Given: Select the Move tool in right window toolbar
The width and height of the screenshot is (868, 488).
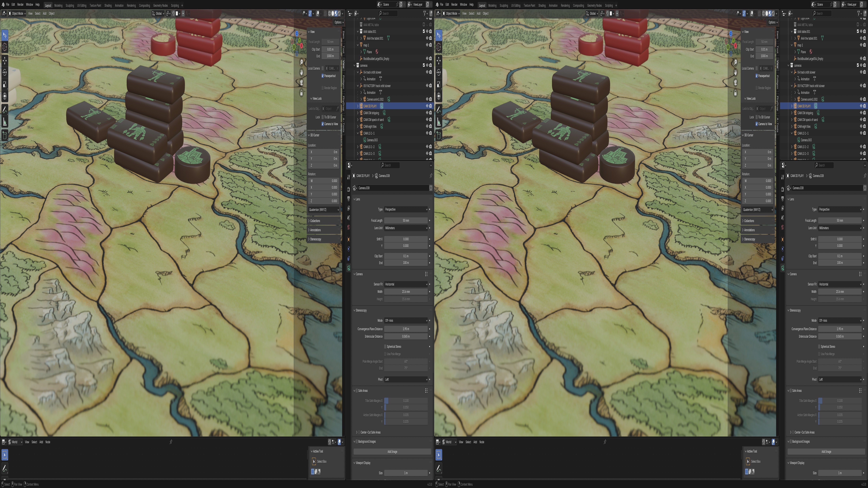Looking at the screenshot, I should pos(439,61).
